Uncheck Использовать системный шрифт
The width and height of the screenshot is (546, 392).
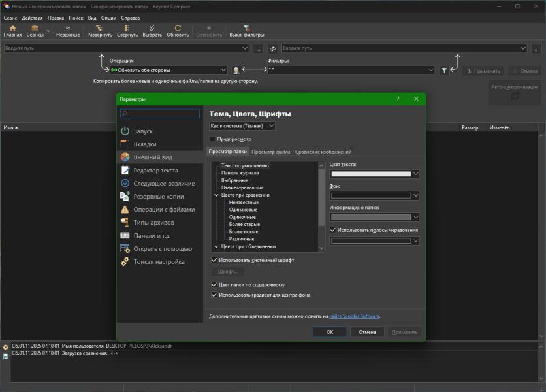(x=214, y=260)
